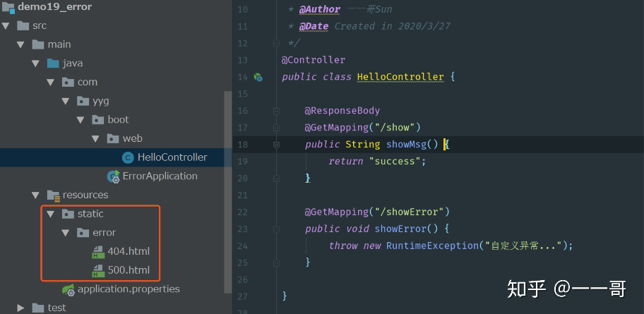This screenshot has width=644, height=314.
Task: Click the HelloController class icon
Action: pos(128,157)
